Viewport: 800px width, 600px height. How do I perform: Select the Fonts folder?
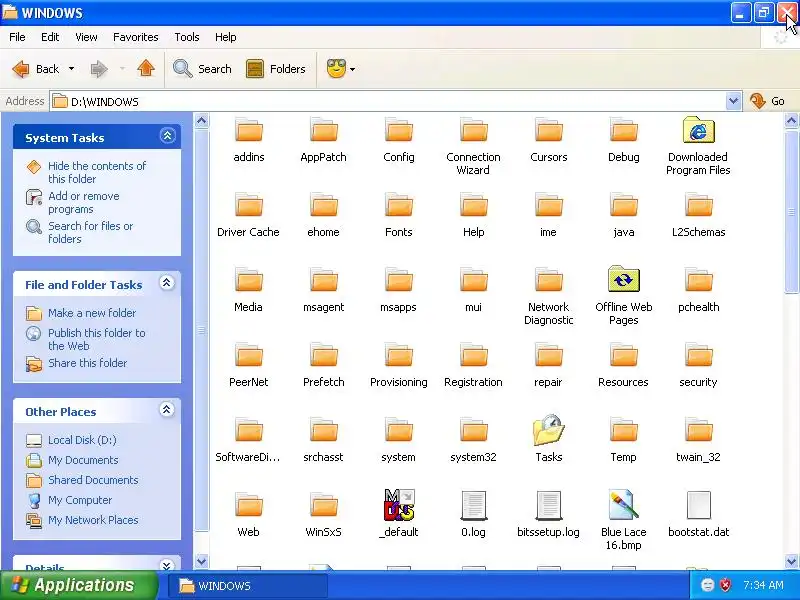[399, 215]
